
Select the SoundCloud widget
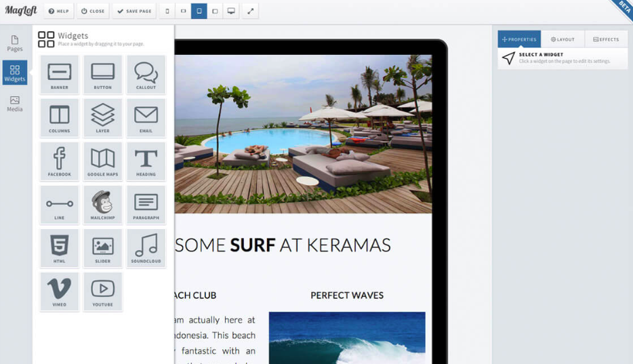point(146,248)
